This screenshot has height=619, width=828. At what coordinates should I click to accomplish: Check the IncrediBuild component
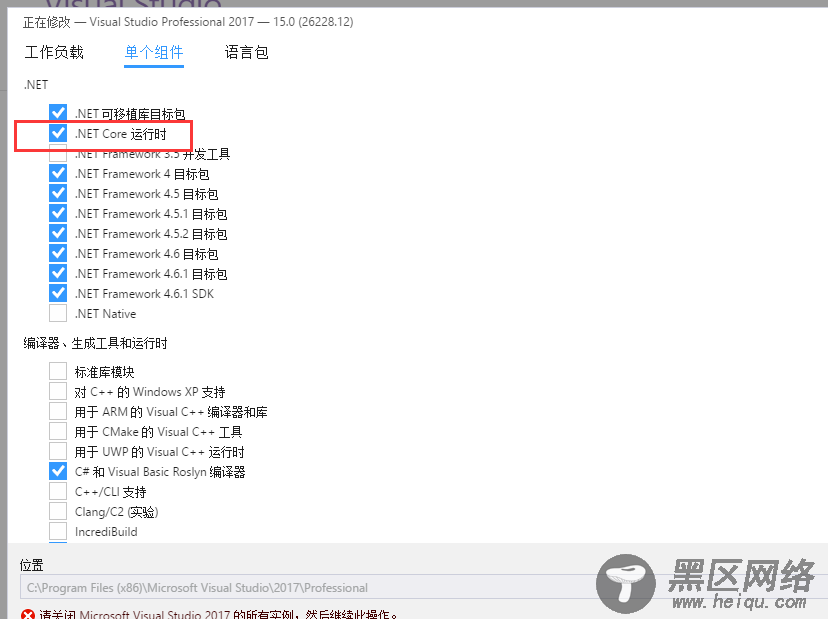coord(58,531)
